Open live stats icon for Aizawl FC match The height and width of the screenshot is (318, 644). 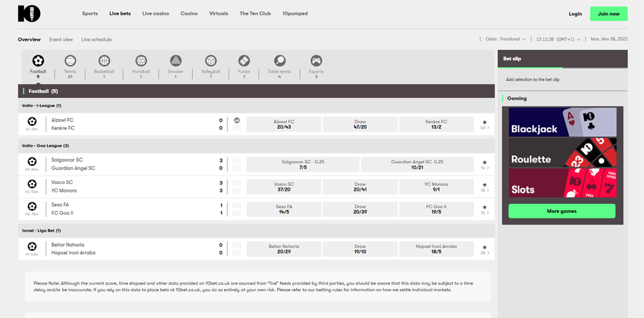(237, 120)
